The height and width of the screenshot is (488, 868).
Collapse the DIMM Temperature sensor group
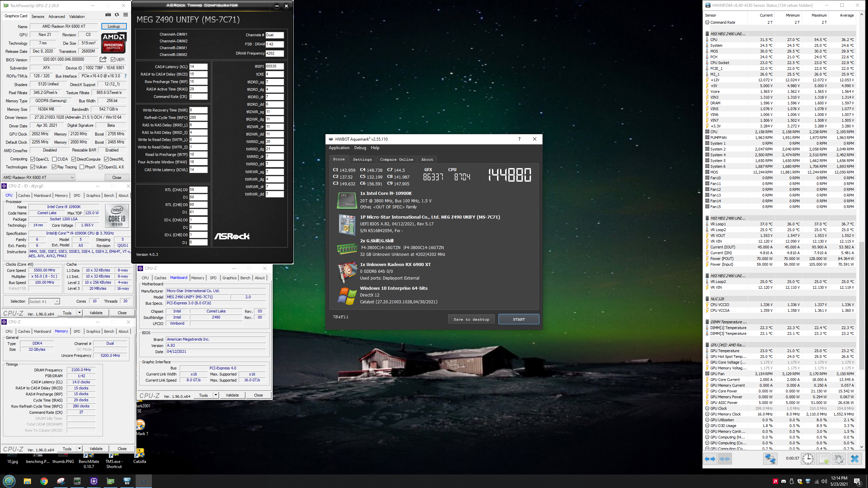(707, 322)
